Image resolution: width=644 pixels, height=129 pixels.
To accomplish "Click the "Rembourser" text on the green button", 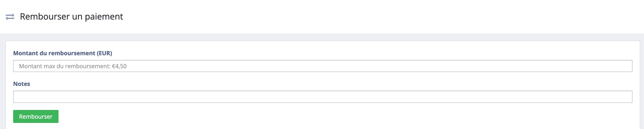I will click(36, 117).
